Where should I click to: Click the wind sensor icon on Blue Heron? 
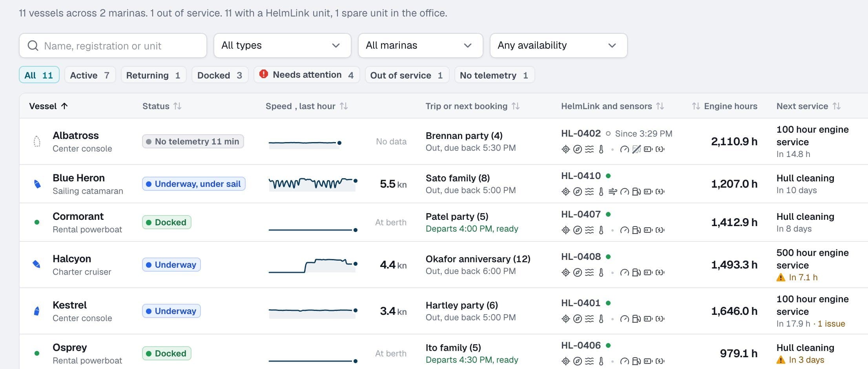point(613,192)
